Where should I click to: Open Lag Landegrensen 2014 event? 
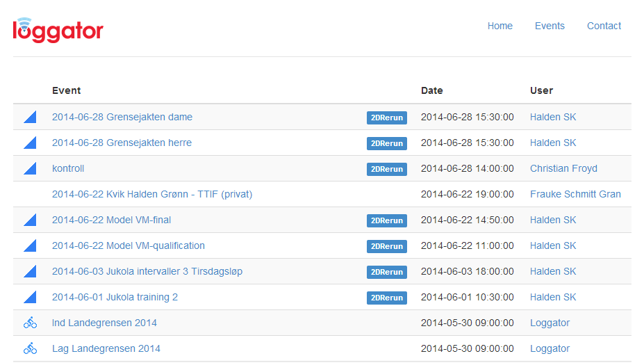[106, 348]
